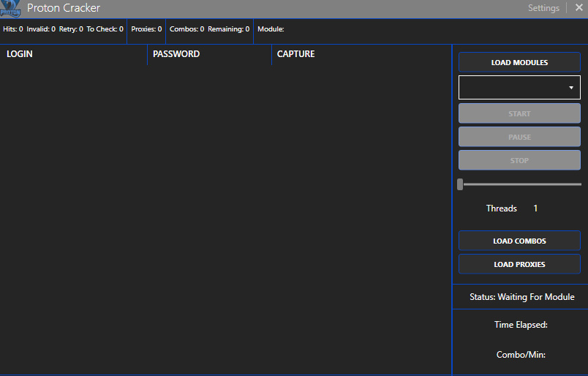The image size is (588, 376).
Task: Click the Threads slider handle
Action: [x=460, y=184]
